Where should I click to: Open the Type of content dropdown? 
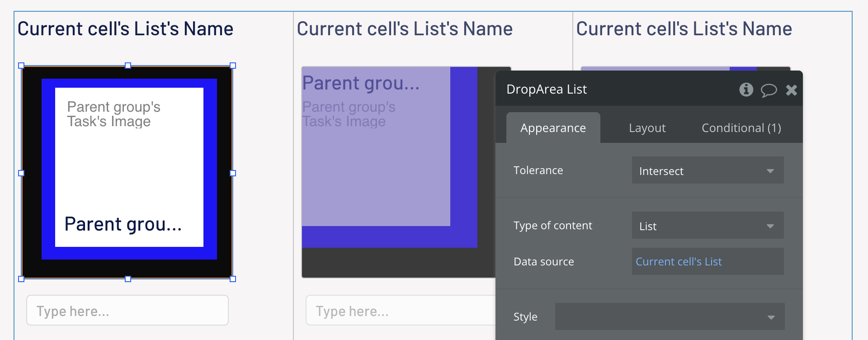point(708,226)
